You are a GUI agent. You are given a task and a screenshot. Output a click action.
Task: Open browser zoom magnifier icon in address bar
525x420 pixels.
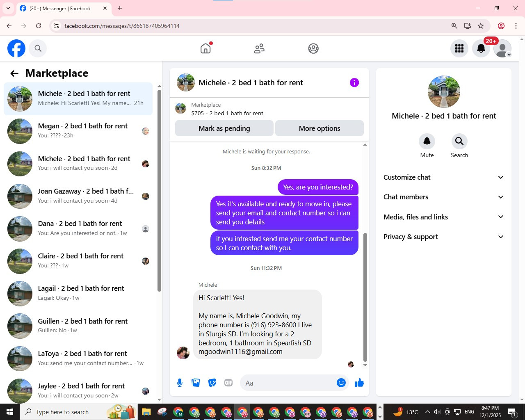coord(454,26)
